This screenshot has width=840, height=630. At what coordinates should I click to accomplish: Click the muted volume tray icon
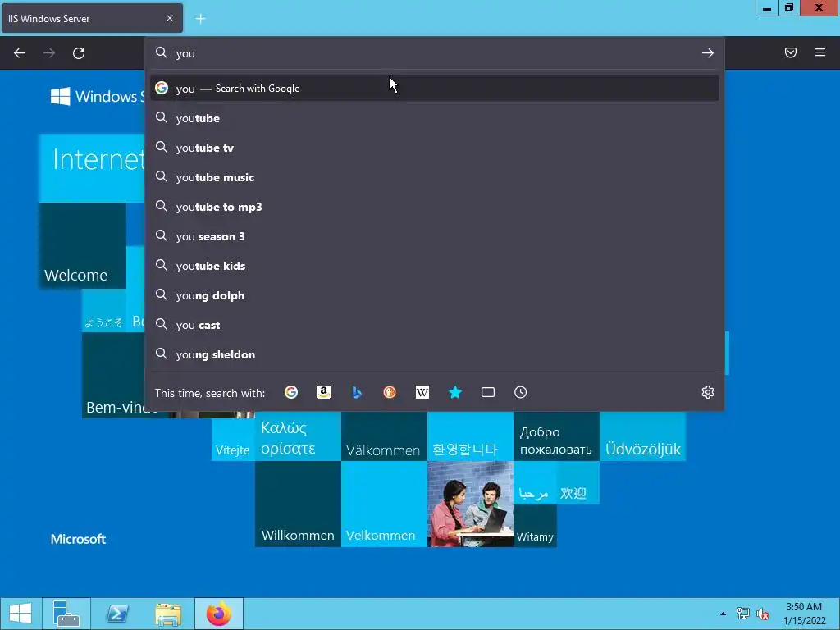pyautogui.click(x=763, y=614)
